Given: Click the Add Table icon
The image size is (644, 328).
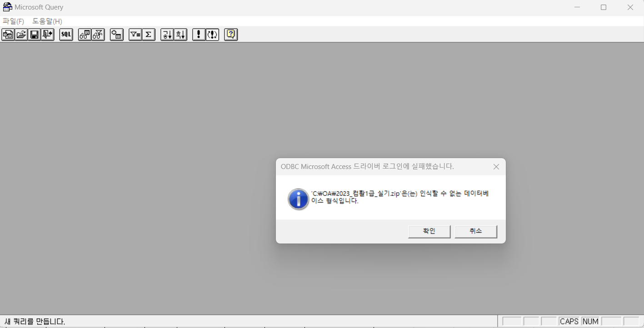Looking at the screenshot, I should pyautogui.click(x=117, y=35).
